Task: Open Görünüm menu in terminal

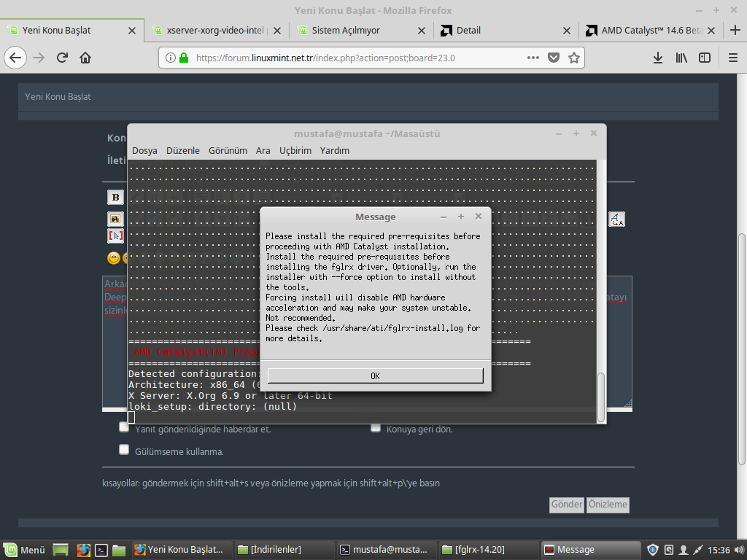Action: point(228,150)
